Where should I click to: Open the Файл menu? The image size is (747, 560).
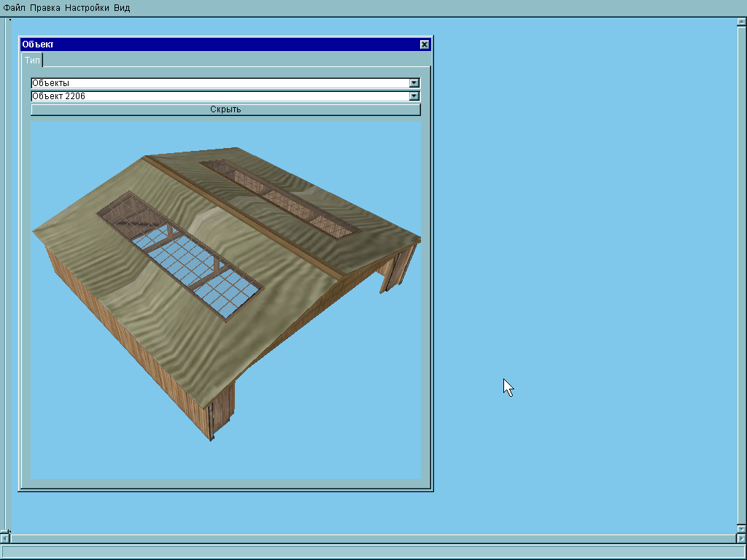click(x=14, y=8)
